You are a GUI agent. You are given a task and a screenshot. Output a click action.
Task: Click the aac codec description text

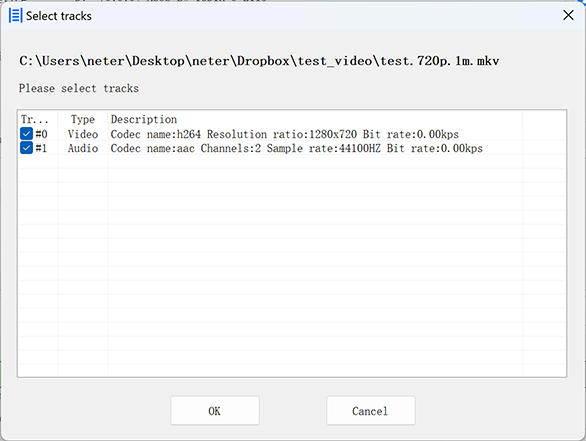296,148
